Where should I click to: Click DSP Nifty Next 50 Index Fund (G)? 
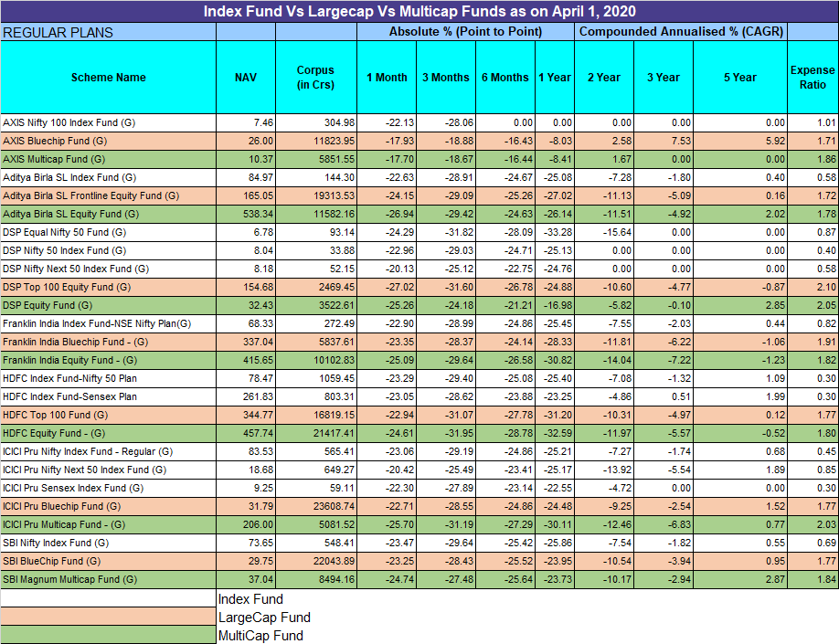(76, 269)
